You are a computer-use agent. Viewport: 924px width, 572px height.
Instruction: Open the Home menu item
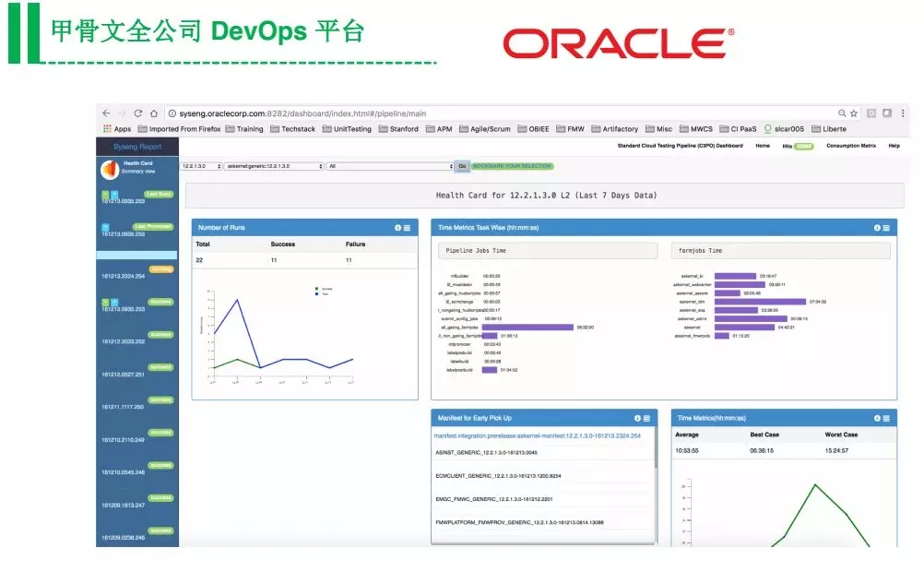763,146
